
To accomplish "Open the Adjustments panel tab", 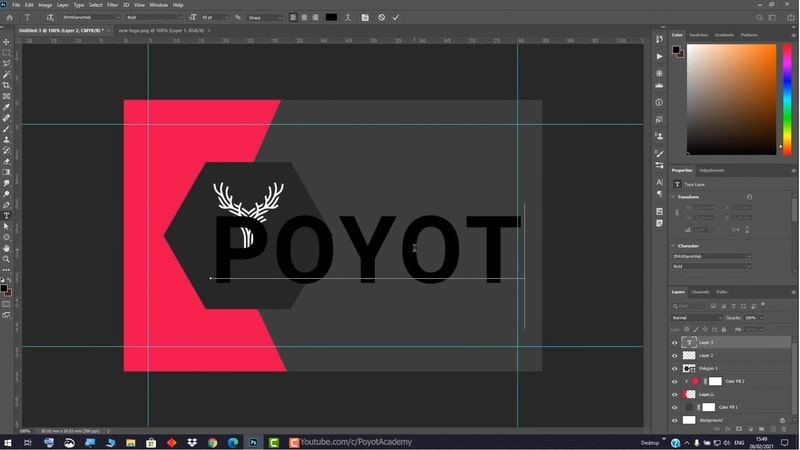I will coord(712,170).
